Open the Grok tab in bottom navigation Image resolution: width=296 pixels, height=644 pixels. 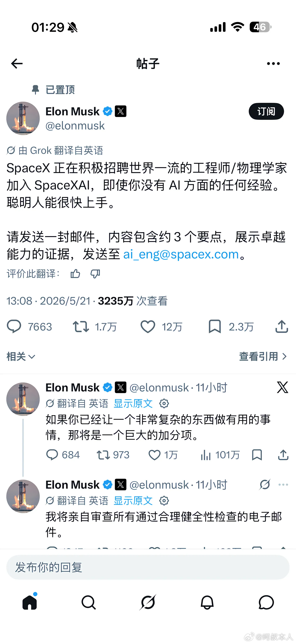coord(148,602)
